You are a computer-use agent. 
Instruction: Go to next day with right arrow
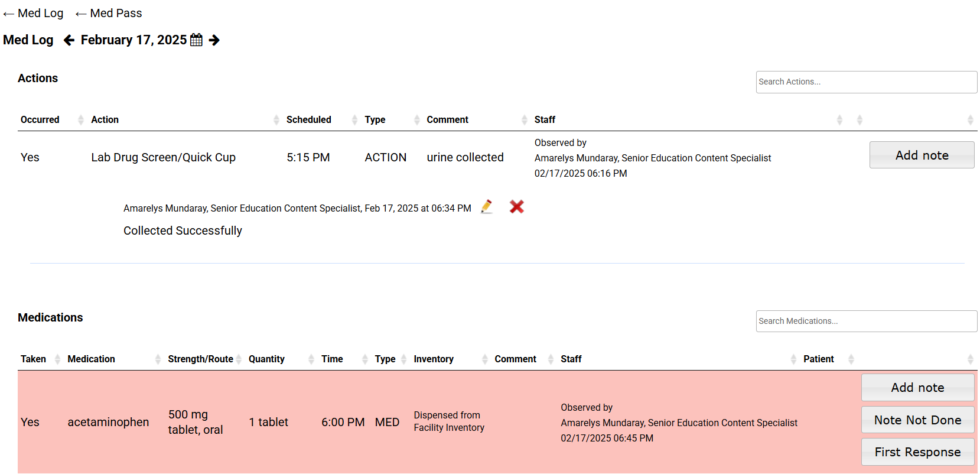pos(214,40)
